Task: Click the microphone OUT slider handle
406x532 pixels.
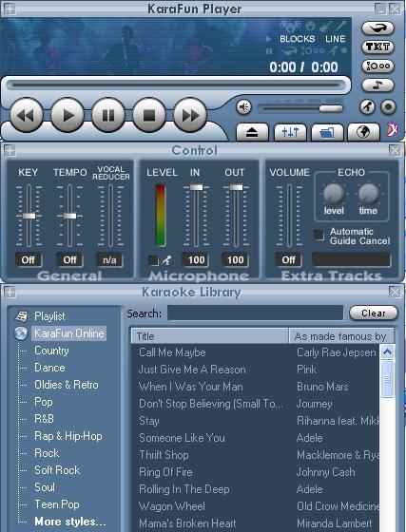Action: tap(236, 187)
